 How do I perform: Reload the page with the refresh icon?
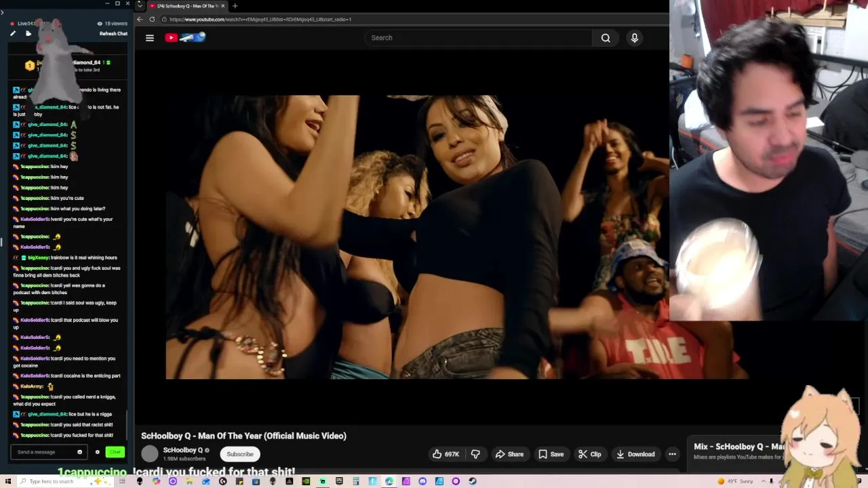(x=152, y=19)
